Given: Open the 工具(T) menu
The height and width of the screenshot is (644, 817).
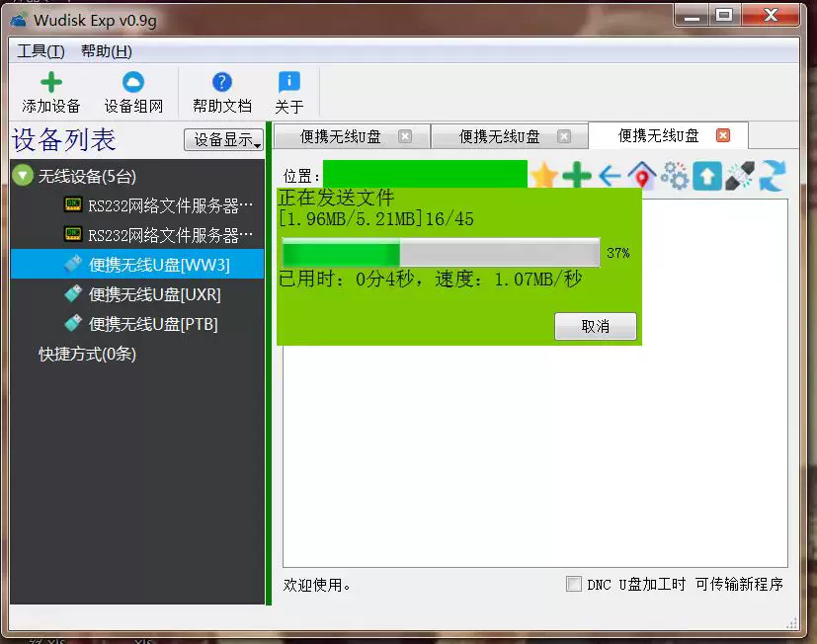Looking at the screenshot, I should [41, 51].
